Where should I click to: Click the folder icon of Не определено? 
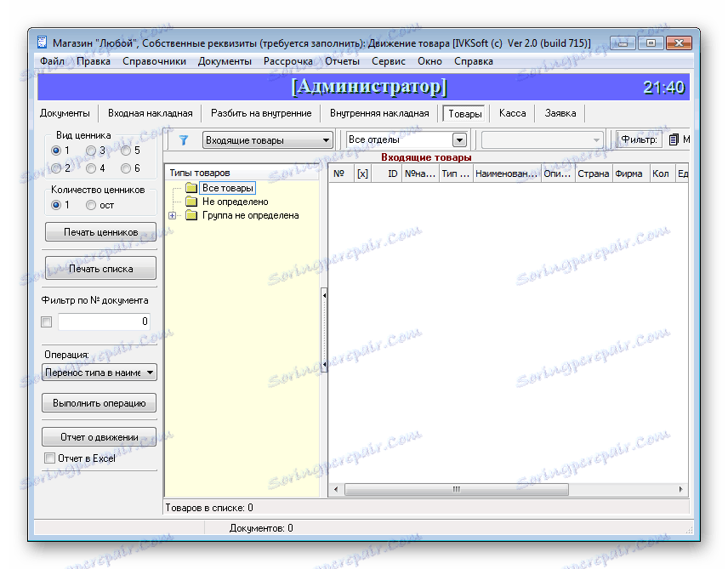click(191, 202)
